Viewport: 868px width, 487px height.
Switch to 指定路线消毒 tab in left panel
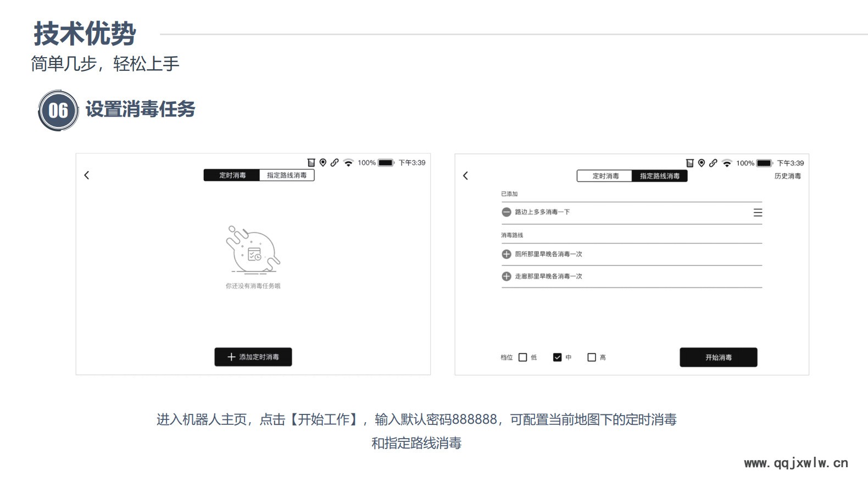[287, 175]
